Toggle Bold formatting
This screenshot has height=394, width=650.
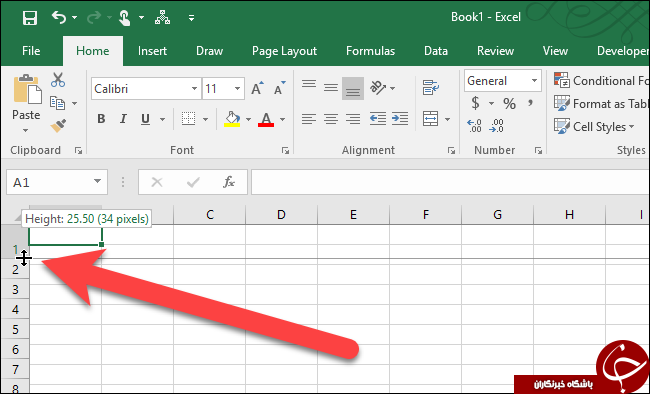101,119
